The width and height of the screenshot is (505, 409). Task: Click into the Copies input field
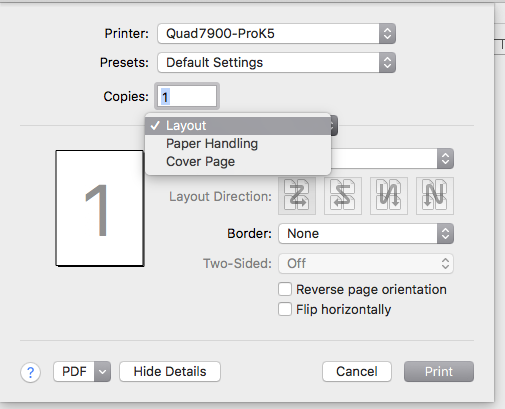[x=187, y=96]
